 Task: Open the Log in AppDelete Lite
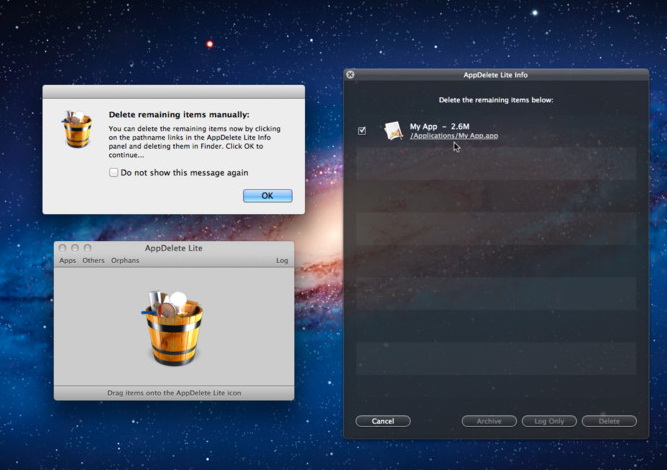point(282,260)
